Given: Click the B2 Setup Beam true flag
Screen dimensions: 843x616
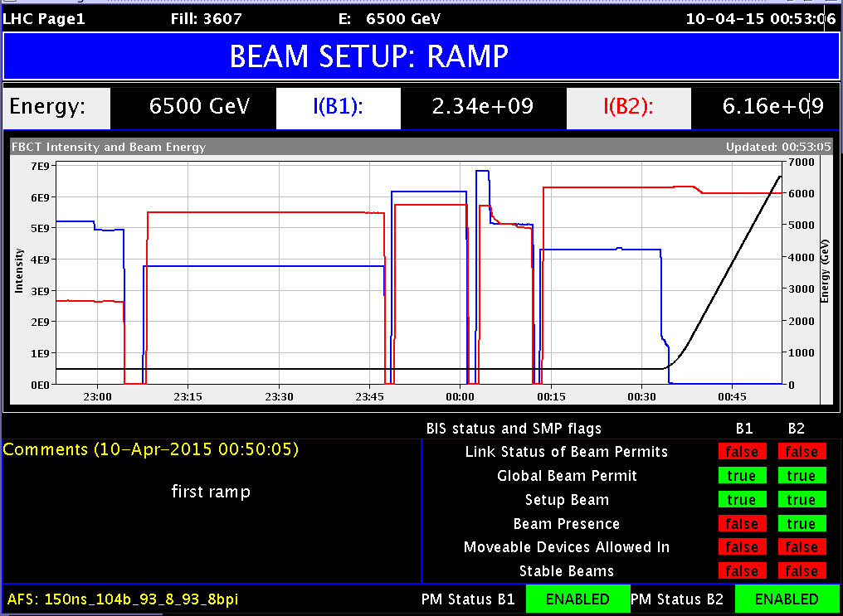Looking at the screenshot, I should tap(802, 499).
